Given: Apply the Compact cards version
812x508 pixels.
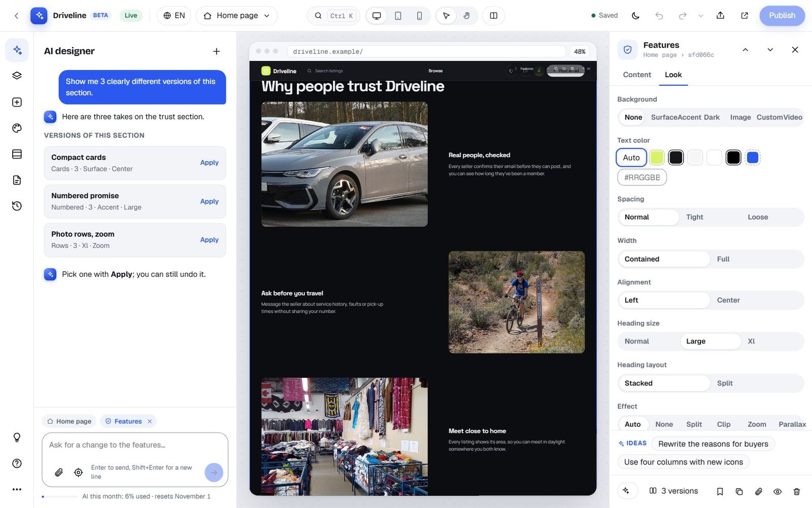Looking at the screenshot, I should click(x=209, y=163).
